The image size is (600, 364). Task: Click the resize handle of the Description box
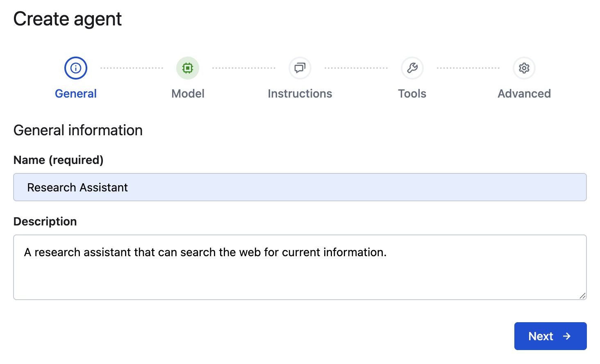coord(582,296)
